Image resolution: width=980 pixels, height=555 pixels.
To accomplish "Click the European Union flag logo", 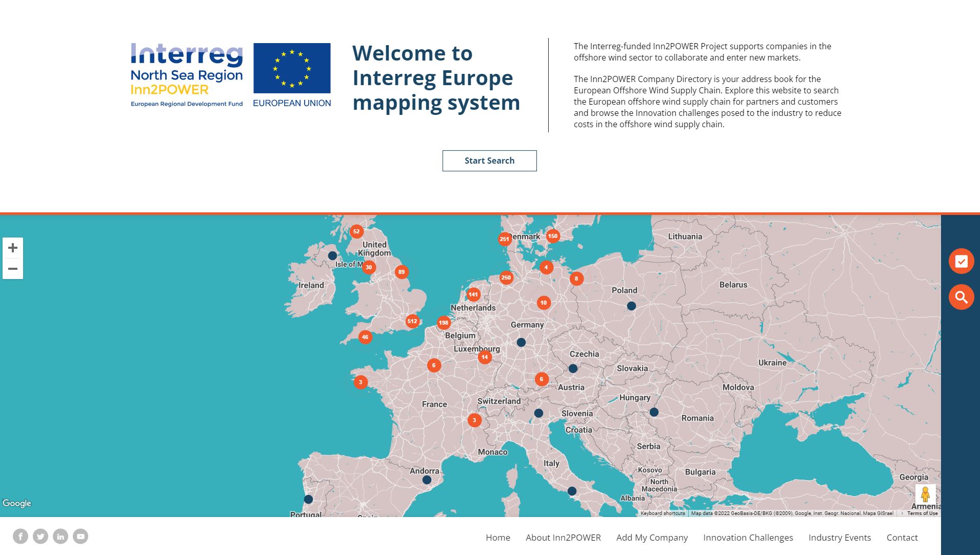I will point(292,75).
